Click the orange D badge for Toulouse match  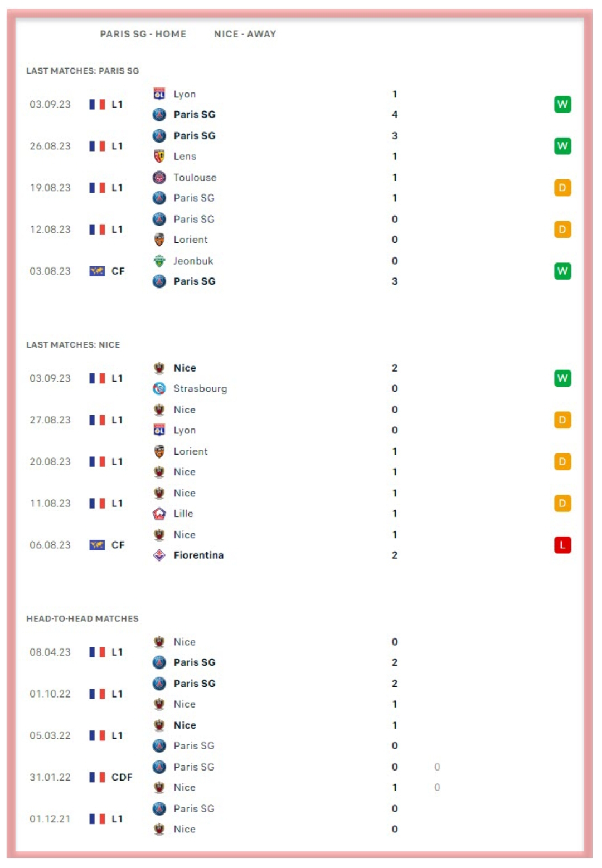562,188
